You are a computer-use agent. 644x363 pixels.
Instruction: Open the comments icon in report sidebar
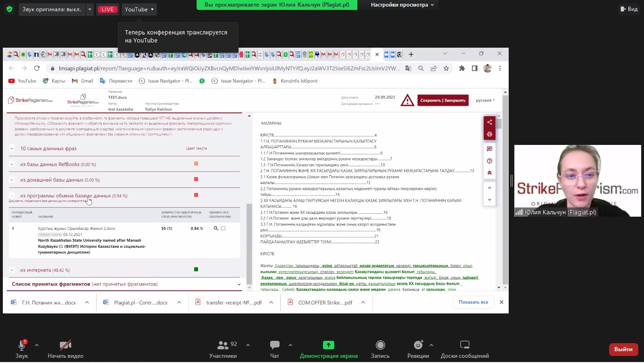(489, 149)
